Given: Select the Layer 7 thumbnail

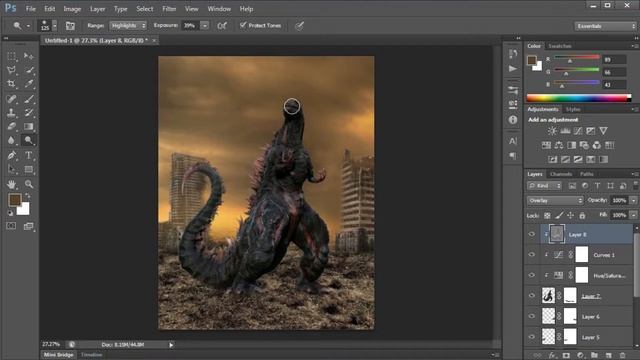Looking at the screenshot, I should (x=548, y=296).
